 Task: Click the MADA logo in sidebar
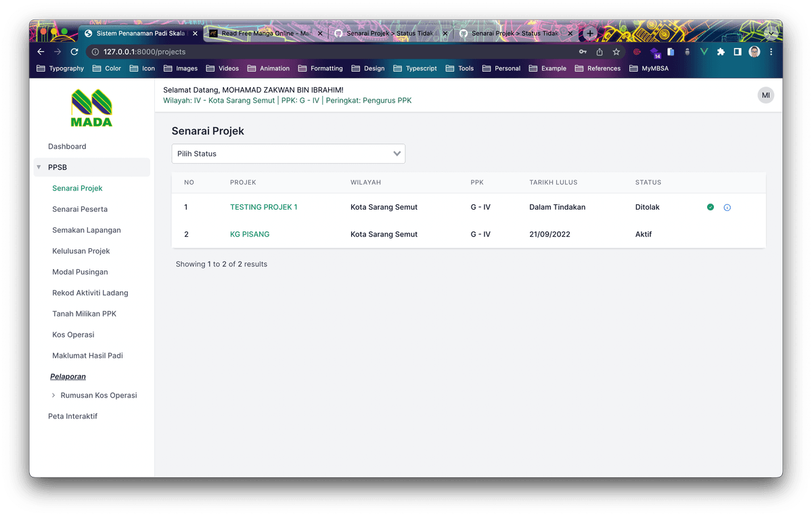coord(91,108)
